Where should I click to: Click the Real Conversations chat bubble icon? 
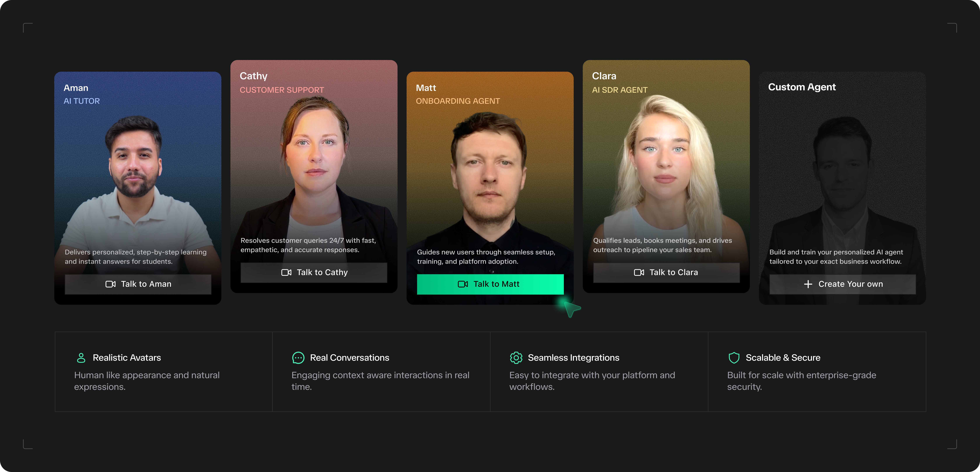click(298, 358)
